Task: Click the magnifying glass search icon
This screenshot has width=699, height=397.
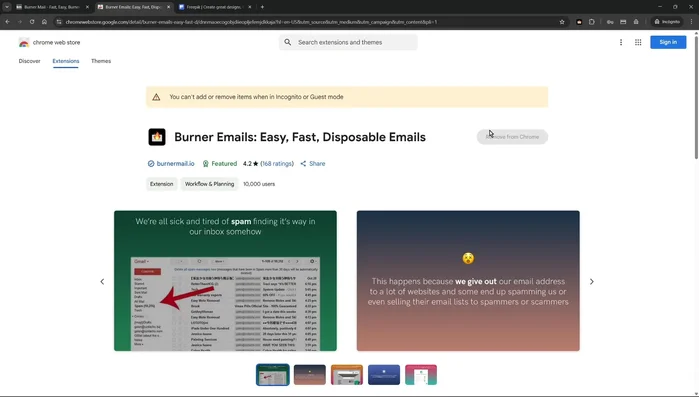Action: click(288, 42)
